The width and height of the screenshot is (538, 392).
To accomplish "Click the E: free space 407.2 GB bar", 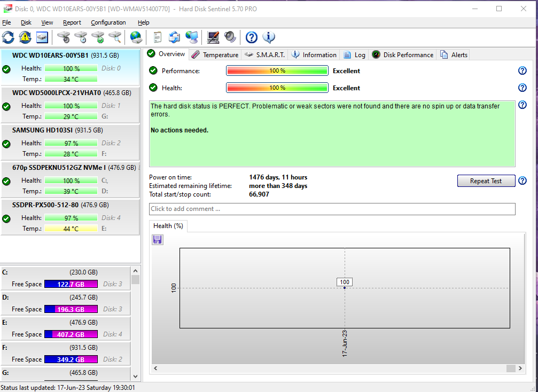I will tap(71, 334).
